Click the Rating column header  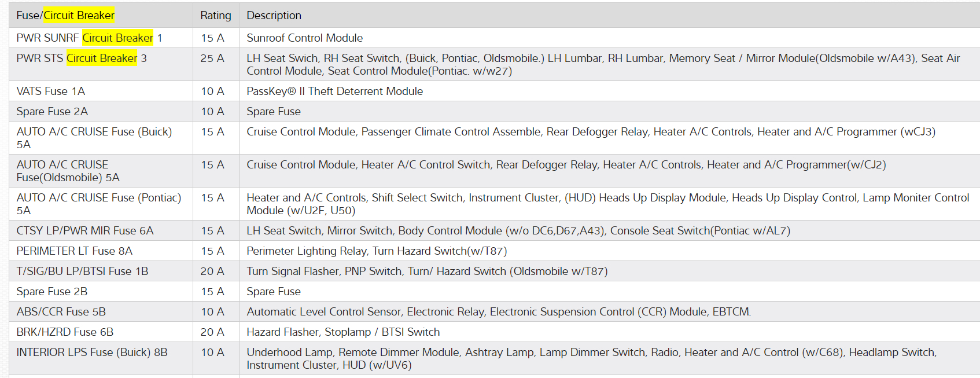coord(215,16)
